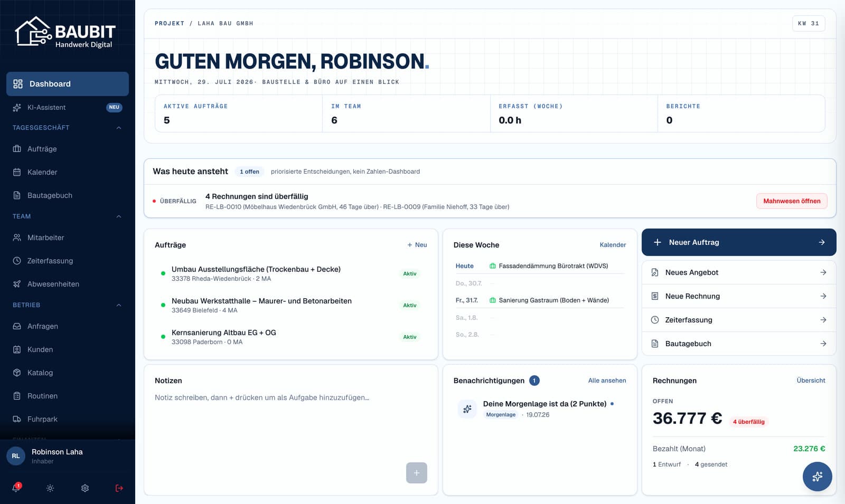Click the Kalender icon in sidebar
Viewport: 845px width, 504px height.
coord(17,172)
